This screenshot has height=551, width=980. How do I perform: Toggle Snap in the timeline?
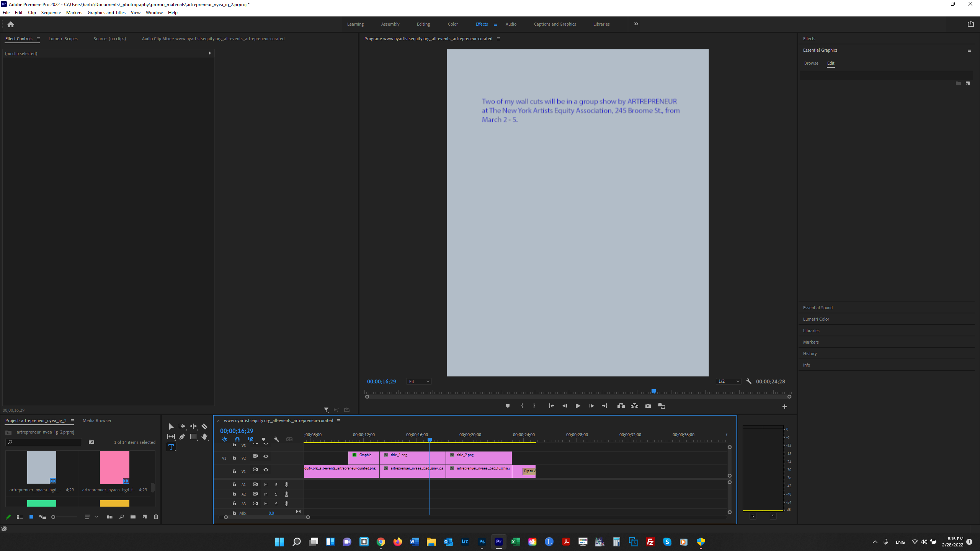click(x=237, y=439)
